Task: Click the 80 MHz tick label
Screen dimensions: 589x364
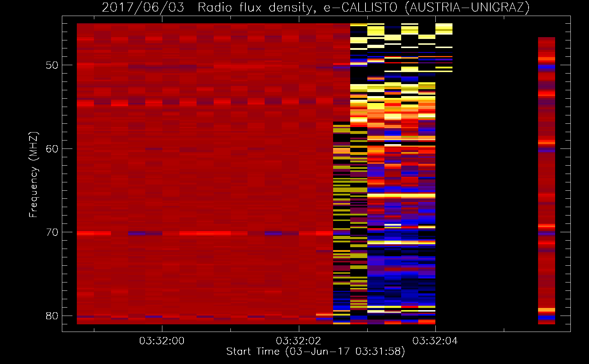Action: (52, 316)
